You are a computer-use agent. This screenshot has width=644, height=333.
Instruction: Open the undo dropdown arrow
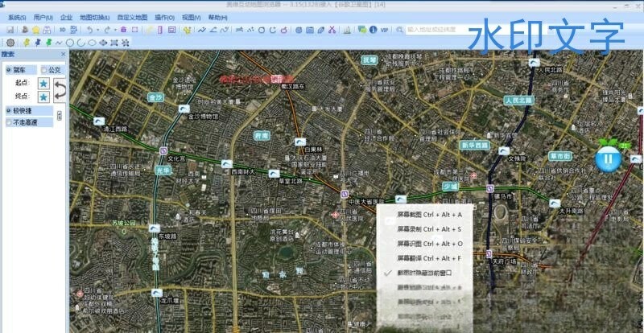pos(97,30)
